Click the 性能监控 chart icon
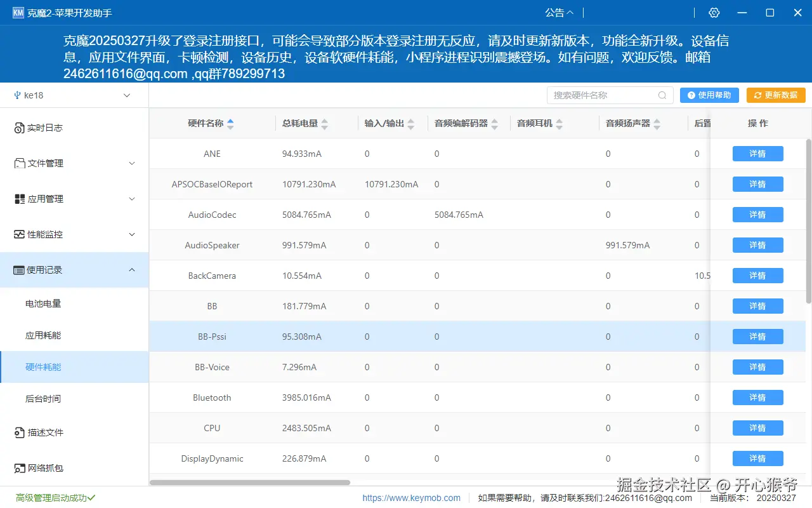 19,234
